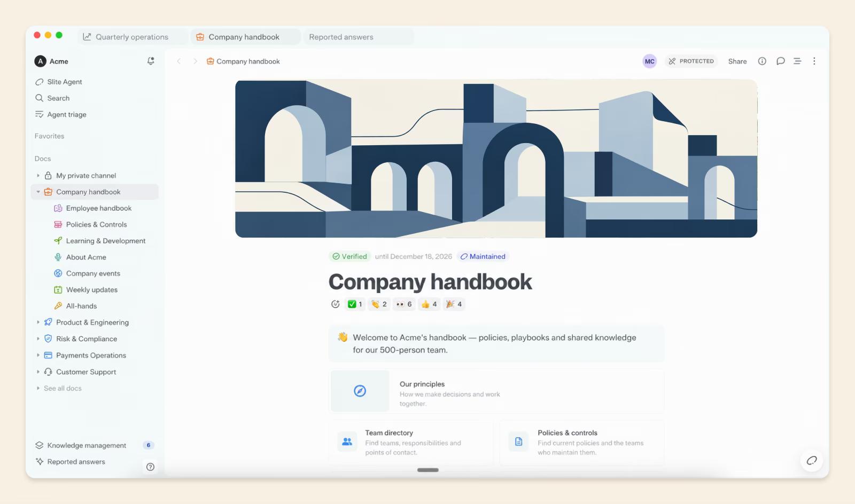Select the Company handbook tab
Viewport: 855px width, 504px height.
point(245,37)
